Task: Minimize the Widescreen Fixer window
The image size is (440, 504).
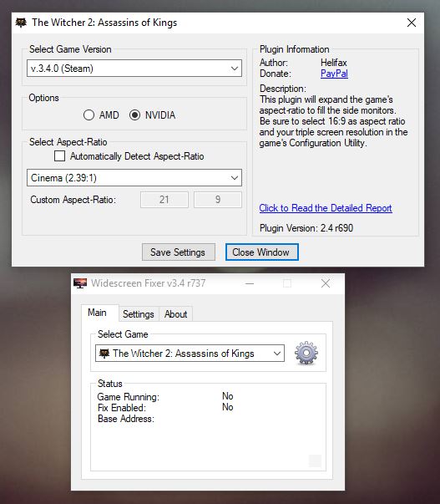Action: (x=250, y=283)
